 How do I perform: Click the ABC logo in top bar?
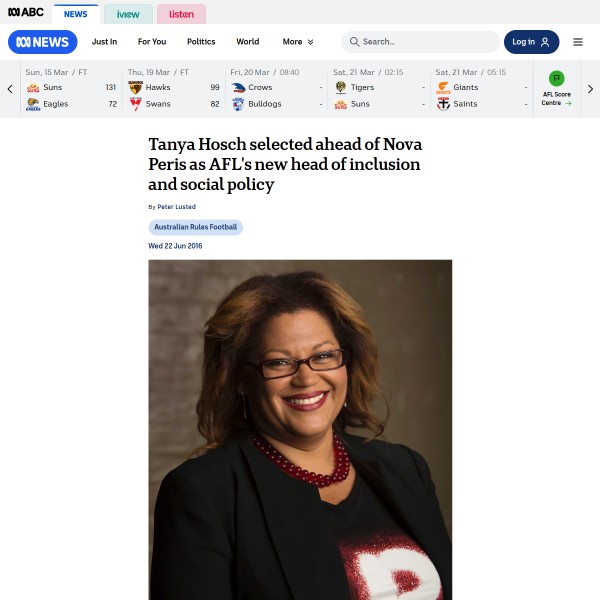[26, 12]
